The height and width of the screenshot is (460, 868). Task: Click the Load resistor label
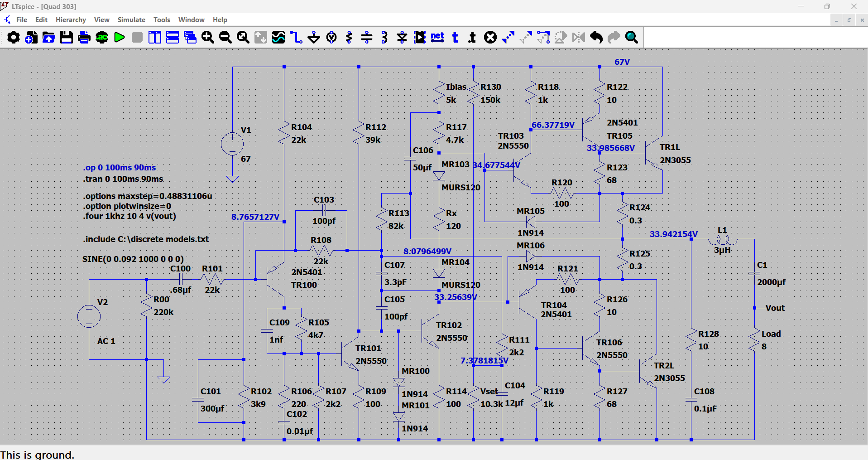pos(771,334)
